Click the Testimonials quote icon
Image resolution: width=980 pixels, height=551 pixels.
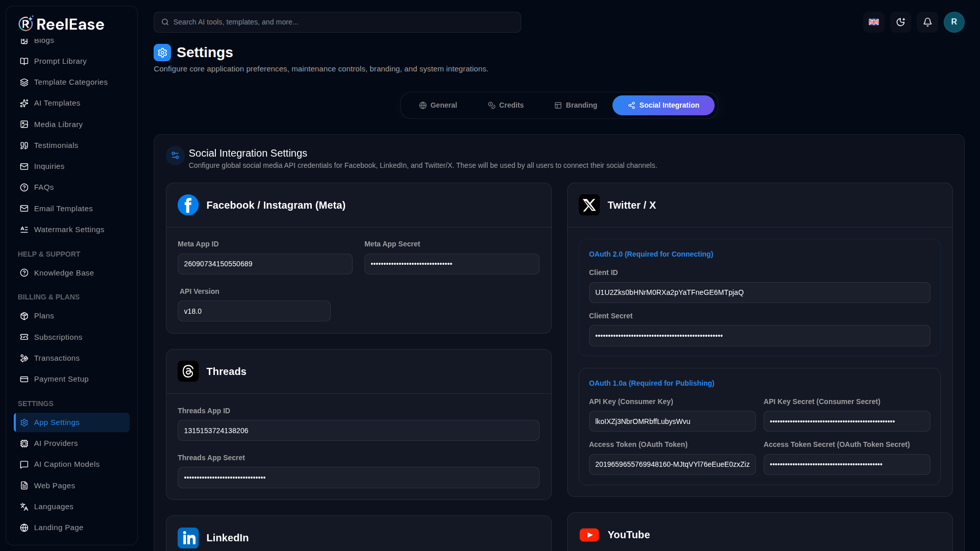pos(24,145)
